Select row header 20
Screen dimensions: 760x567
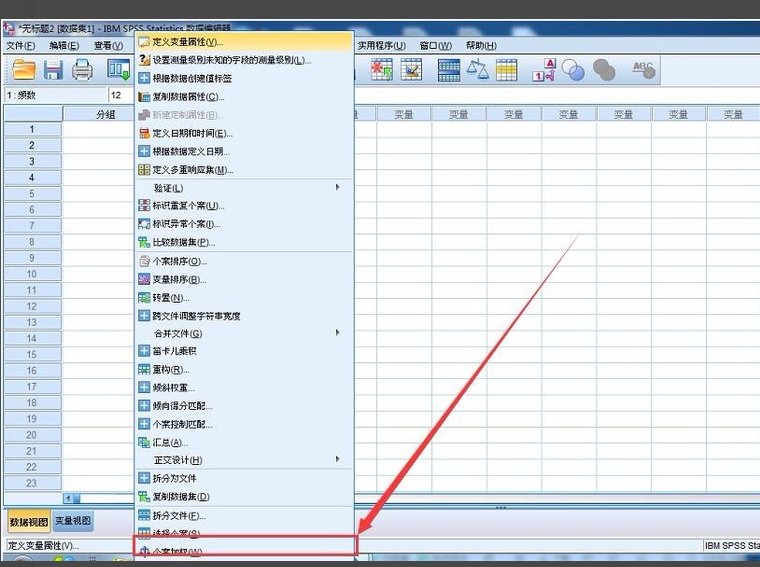point(32,435)
